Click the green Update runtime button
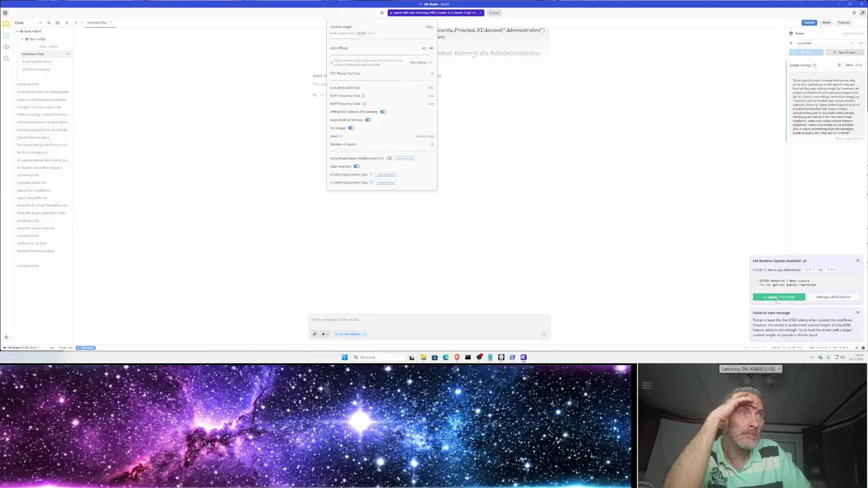This screenshot has height=488, width=868. [x=779, y=297]
